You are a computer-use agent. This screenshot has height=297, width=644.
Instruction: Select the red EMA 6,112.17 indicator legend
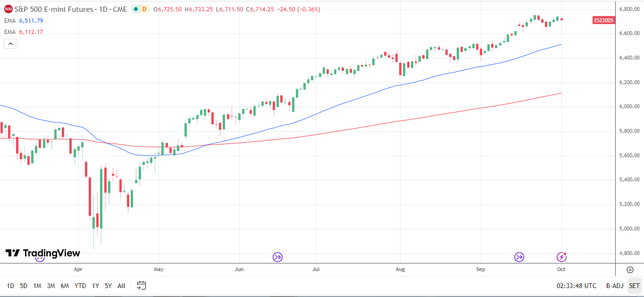24,32
